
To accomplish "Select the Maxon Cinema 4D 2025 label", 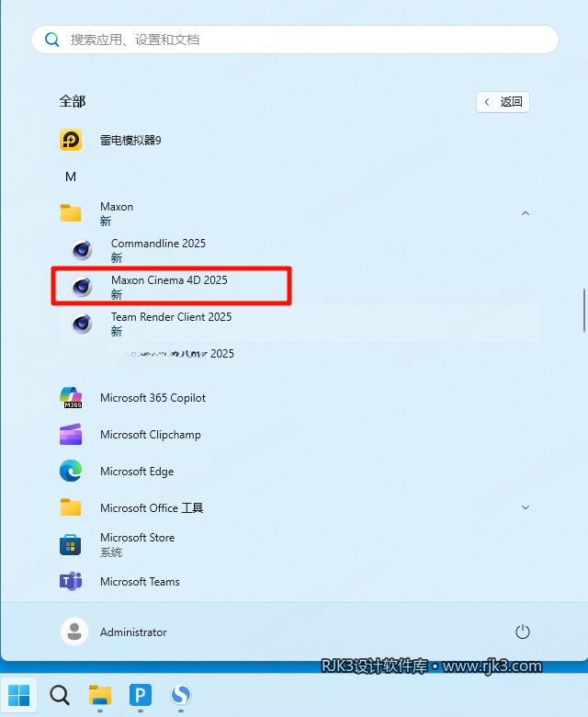I will pyautogui.click(x=169, y=279).
